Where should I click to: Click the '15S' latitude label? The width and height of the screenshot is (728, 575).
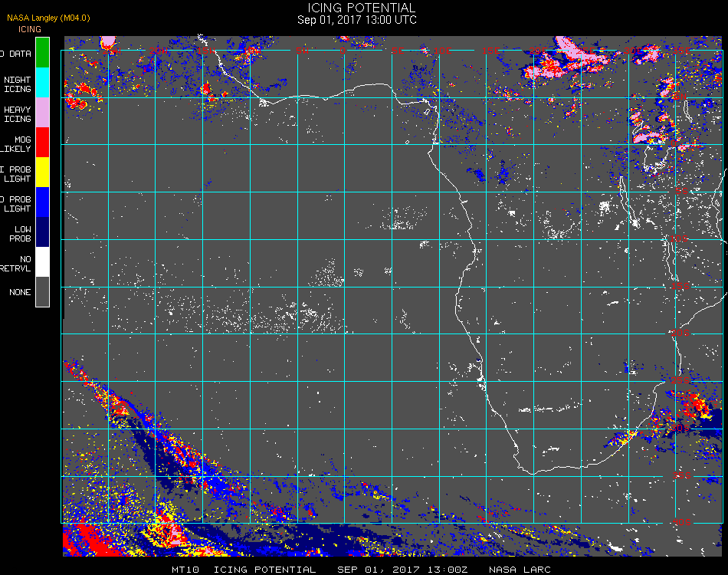point(680,286)
